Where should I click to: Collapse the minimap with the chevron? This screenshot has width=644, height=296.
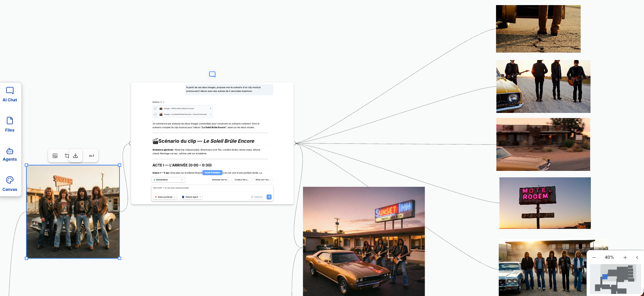pos(637,257)
